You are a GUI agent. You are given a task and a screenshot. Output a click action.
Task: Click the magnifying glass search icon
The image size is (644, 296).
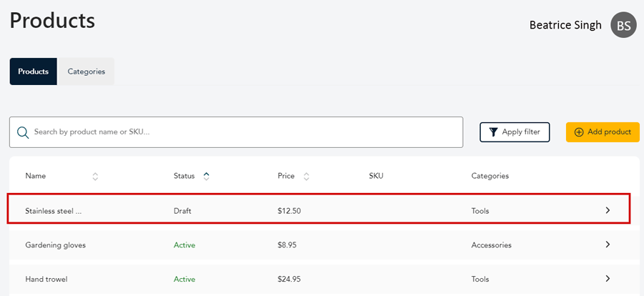pyautogui.click(x=23, y=132)
